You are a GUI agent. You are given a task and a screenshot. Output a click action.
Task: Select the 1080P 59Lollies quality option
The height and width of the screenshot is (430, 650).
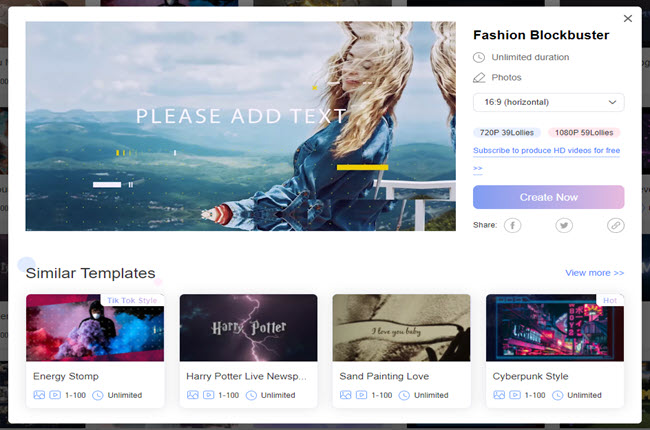click(584, 132)
